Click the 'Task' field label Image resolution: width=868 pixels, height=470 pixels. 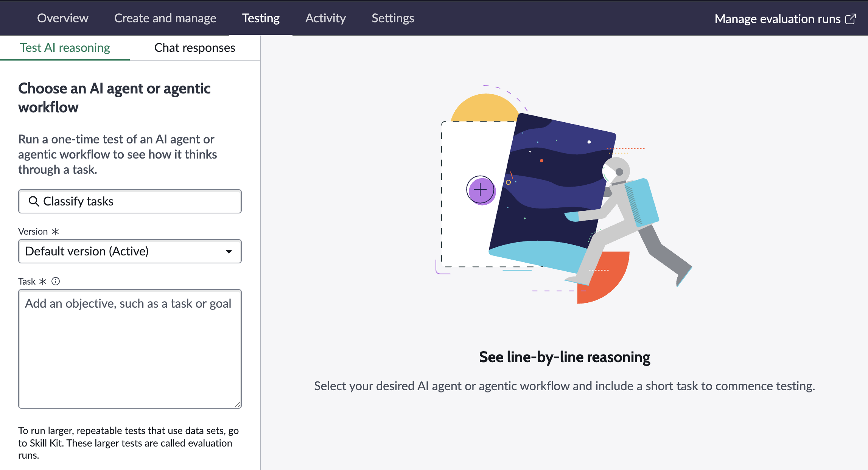tap(27, 281)
